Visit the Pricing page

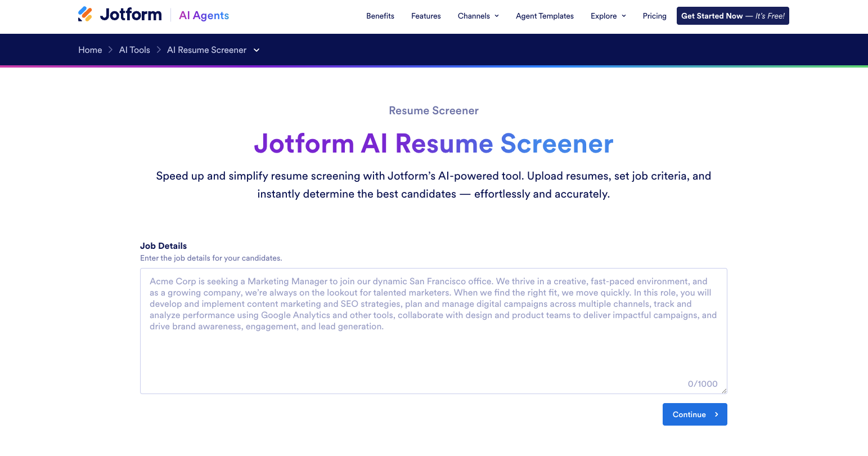coord(654,16)
